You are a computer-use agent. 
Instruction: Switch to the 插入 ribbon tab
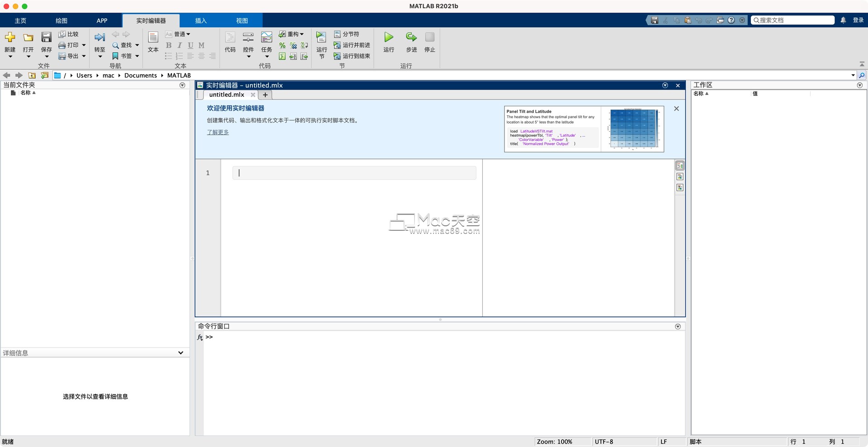point(201,20)
